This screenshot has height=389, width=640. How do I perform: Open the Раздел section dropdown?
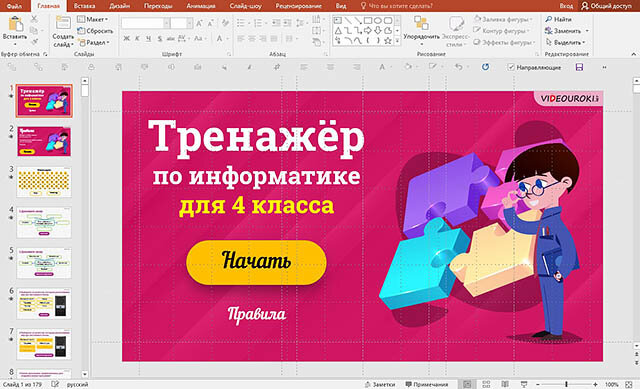(94, 42)
